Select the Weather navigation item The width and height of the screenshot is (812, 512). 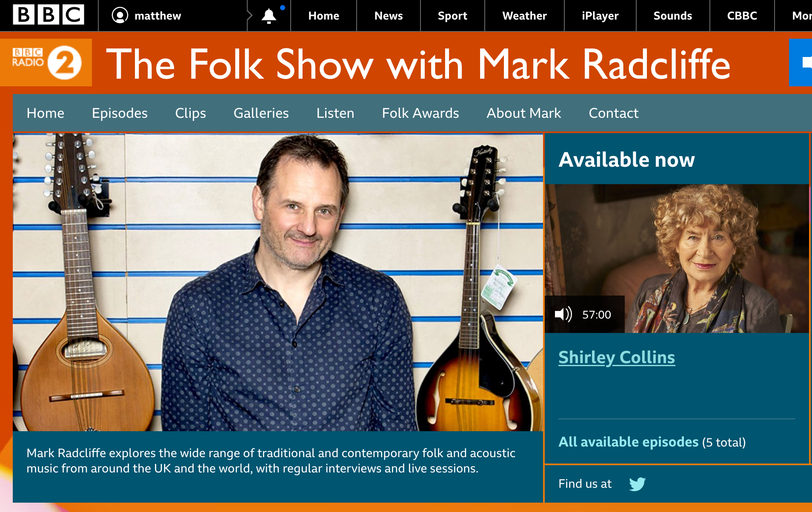pos(524,16)
